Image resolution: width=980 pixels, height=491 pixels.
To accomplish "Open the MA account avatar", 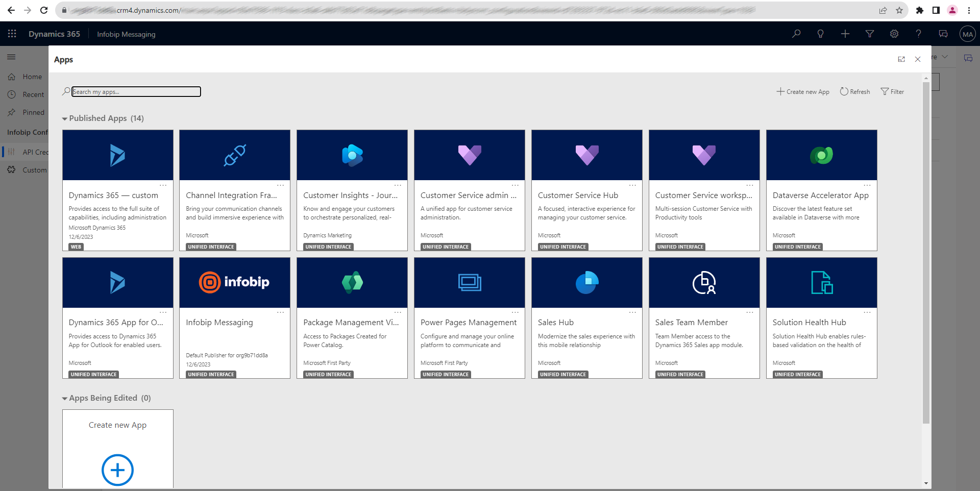I will coord(968,34).
